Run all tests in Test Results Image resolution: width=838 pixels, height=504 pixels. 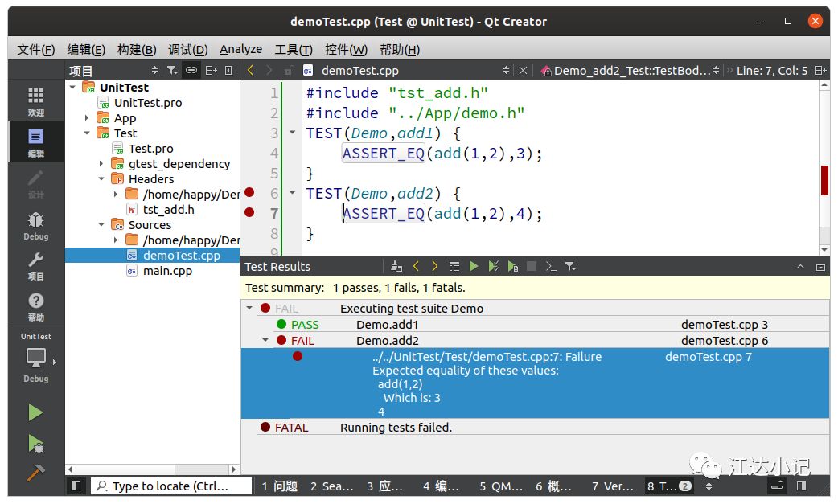click(x=474, y=266)
